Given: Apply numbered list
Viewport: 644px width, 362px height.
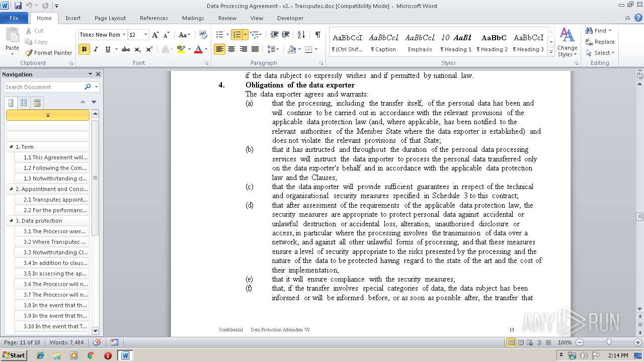Looking at the screenshot, I should click(236, 35).
